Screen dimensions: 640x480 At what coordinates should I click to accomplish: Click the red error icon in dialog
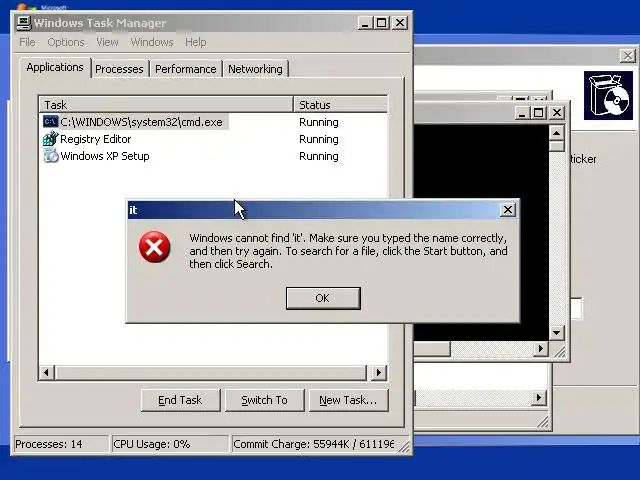pos(154,247)
